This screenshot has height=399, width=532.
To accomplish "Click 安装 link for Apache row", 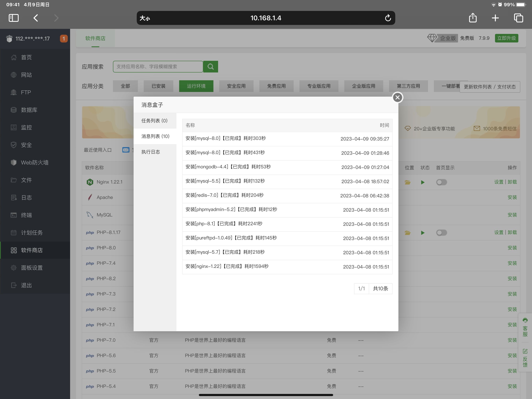I will pyautogui.click(x=512, y=197).
